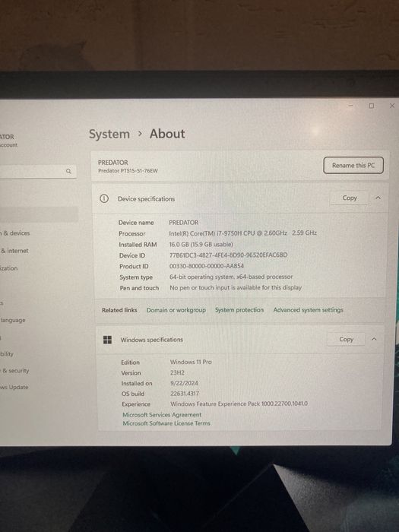
Task: Open the System protection link
Action: point(239,310)
